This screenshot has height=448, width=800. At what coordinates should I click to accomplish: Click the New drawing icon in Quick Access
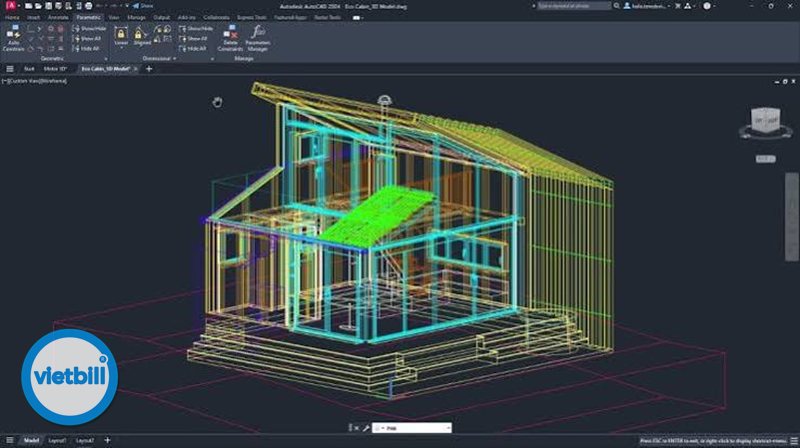pyautogui.click(x=28, y=6)
